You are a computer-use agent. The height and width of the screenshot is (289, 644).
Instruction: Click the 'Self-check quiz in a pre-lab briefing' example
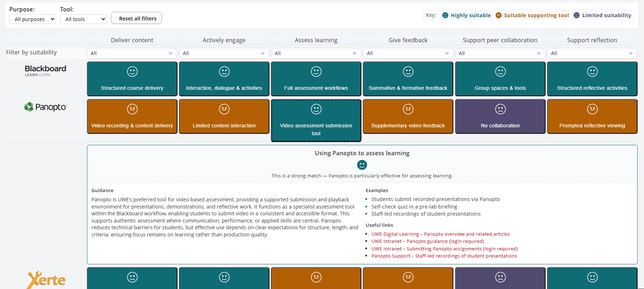pos(414,207)
